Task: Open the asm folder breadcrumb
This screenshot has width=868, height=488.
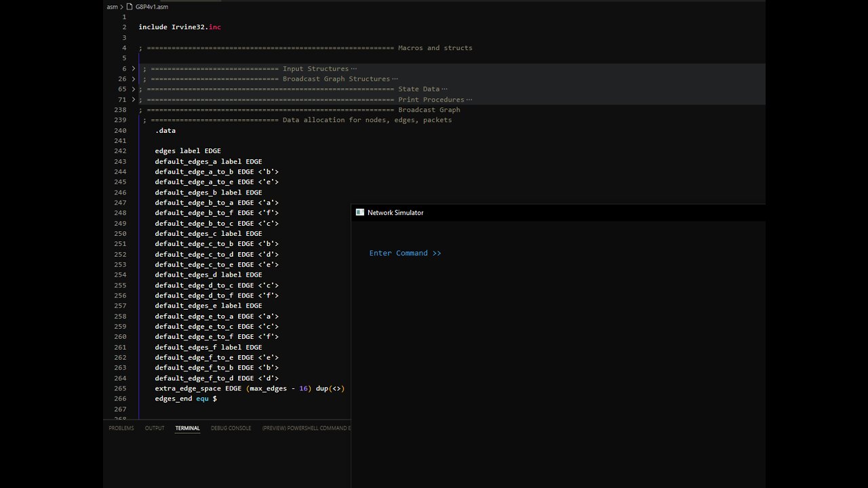Action: [112, 7]
